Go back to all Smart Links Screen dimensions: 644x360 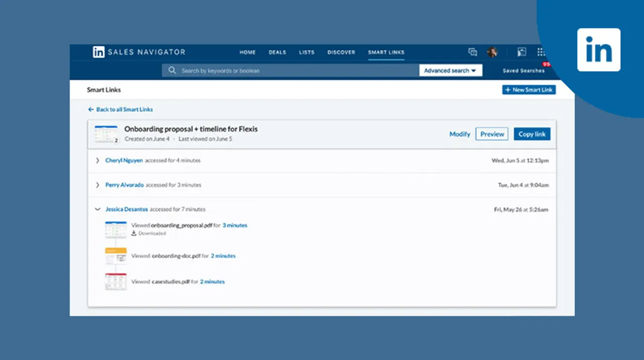(120, 109)
